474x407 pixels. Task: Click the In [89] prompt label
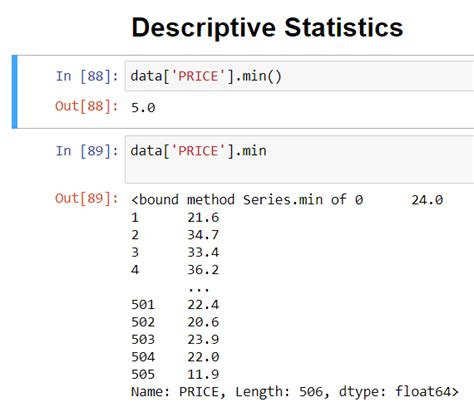(x=87, y=151)
